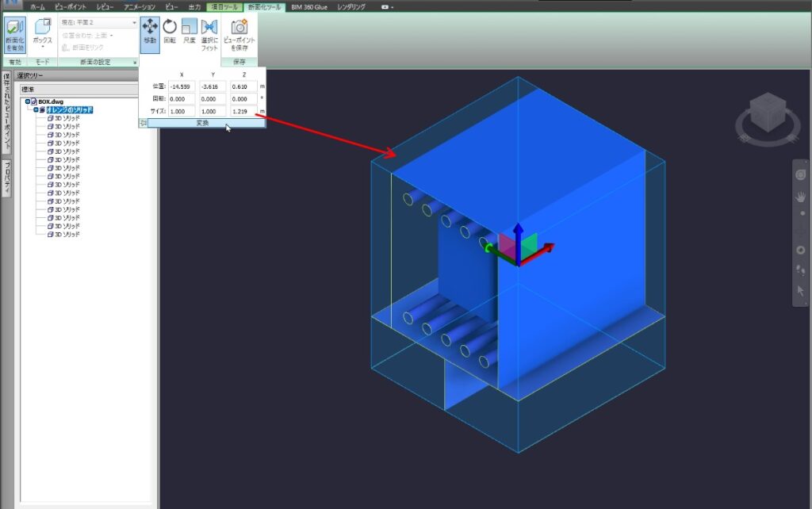The width and height of the screenshot is (812, 509).
Task: Select the Pan hand tool
Action: tap(800, 198)
